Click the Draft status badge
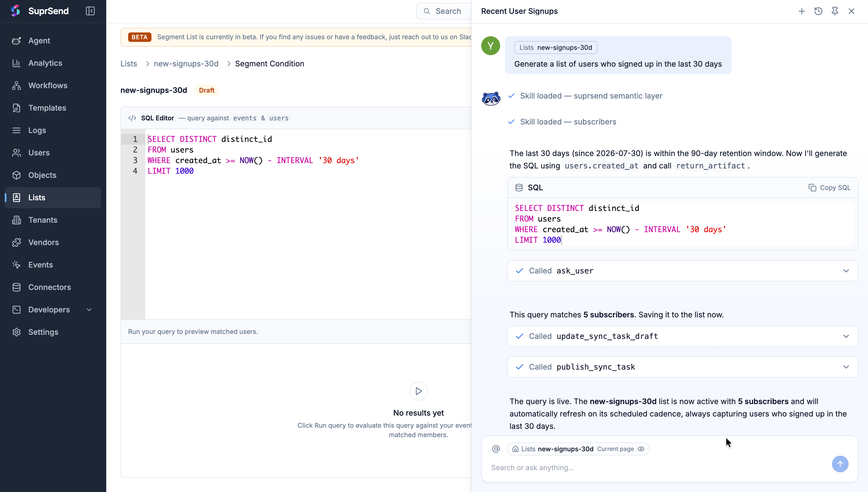 (x=206, y=90)
